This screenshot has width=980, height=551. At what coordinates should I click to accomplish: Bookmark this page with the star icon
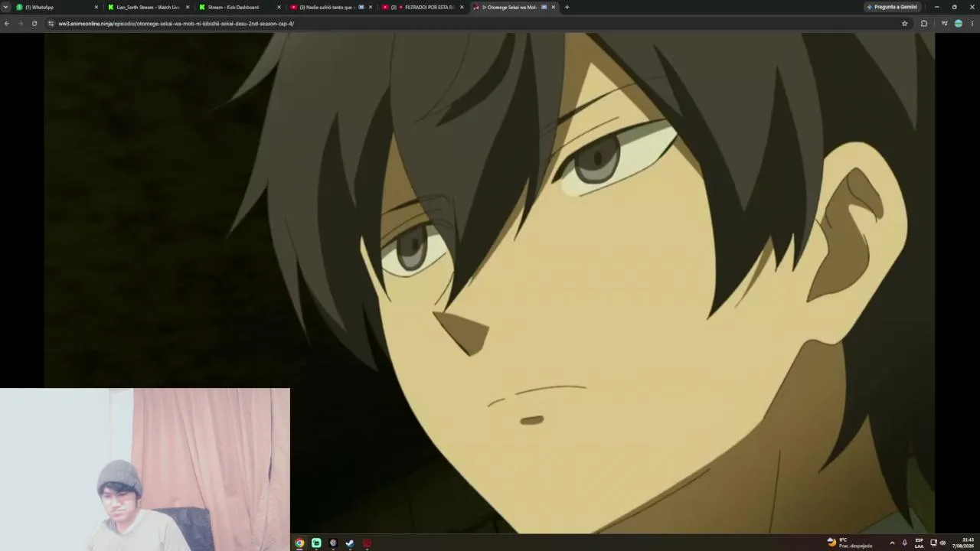(904, 24)
